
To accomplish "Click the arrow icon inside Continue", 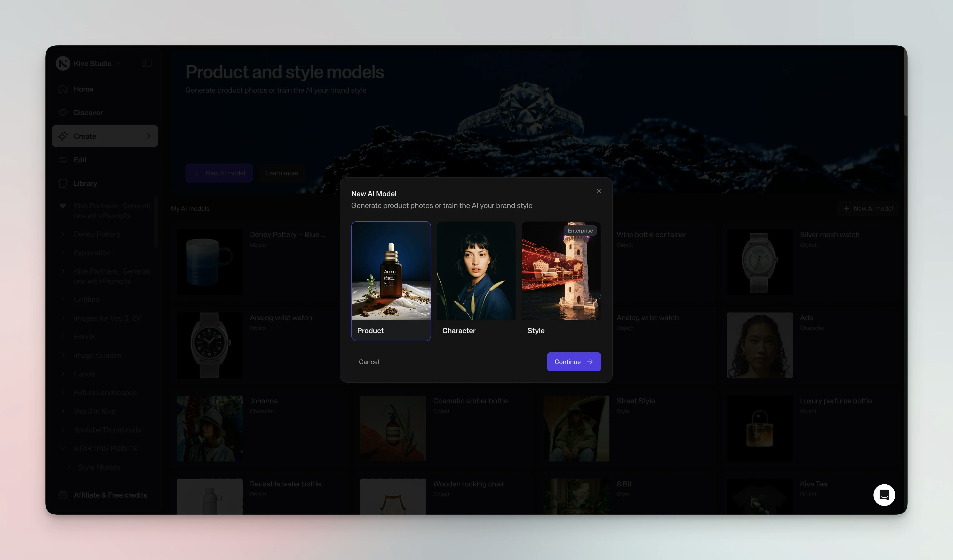I will 590,362.
